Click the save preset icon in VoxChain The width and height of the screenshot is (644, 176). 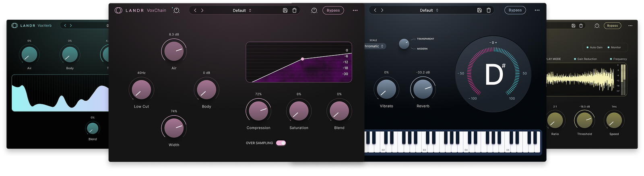[x=285, y=10]
